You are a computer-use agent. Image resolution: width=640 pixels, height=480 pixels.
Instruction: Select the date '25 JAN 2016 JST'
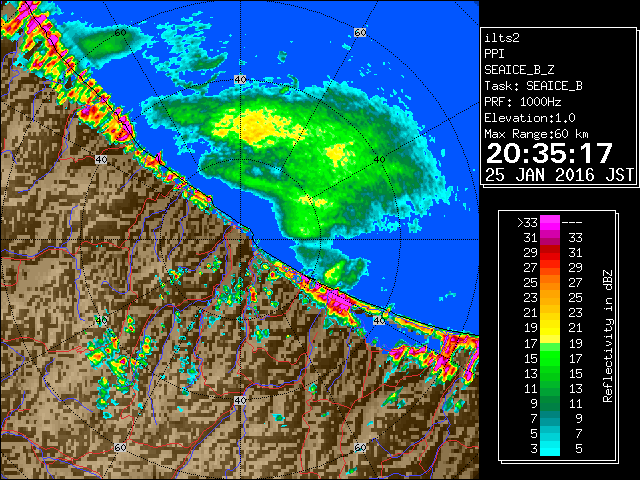tap(559, 175)
